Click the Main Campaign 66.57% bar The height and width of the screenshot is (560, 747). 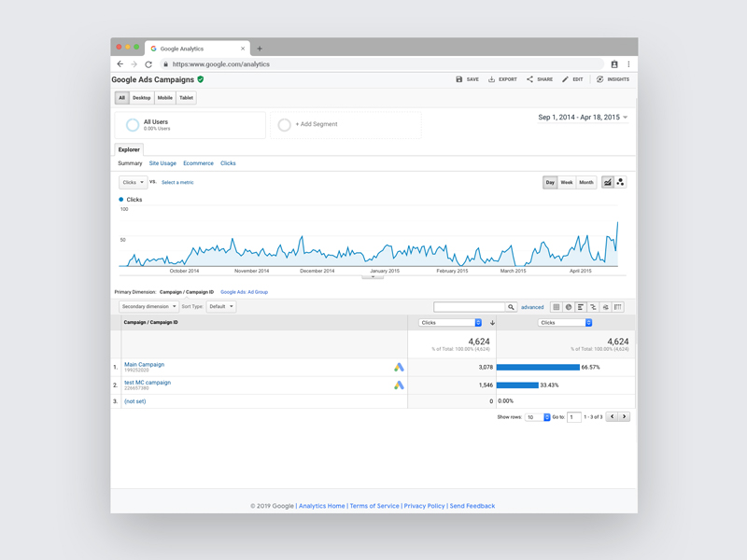click(538, 367)
